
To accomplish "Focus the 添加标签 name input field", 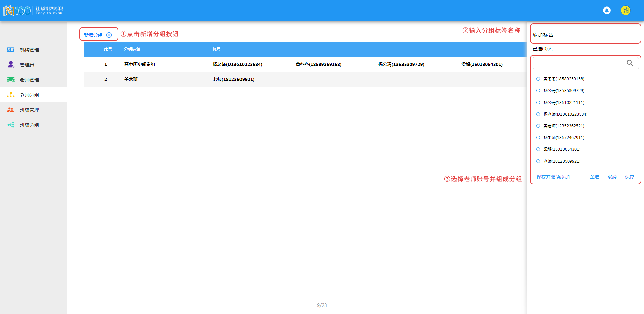I will click(x=597, y=35).
